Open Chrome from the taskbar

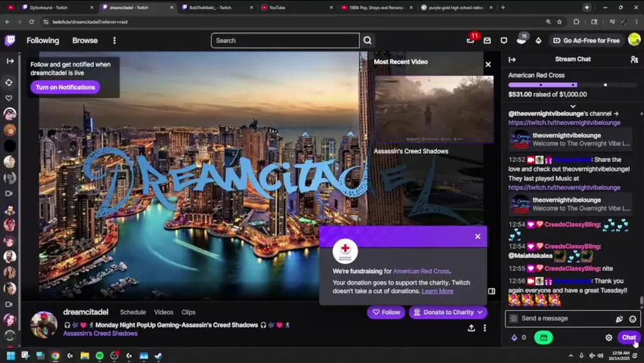coord(55,355)
